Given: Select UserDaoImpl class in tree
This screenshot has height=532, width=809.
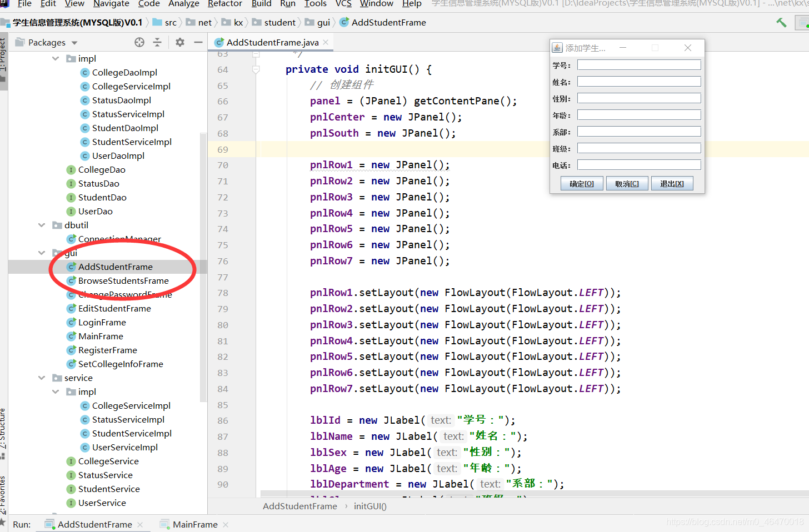Looking at the screenshot, I should pos(118,155).
